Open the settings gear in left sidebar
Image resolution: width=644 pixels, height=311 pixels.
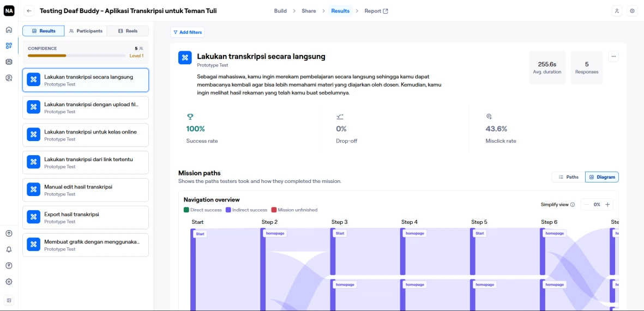(9, 282)
